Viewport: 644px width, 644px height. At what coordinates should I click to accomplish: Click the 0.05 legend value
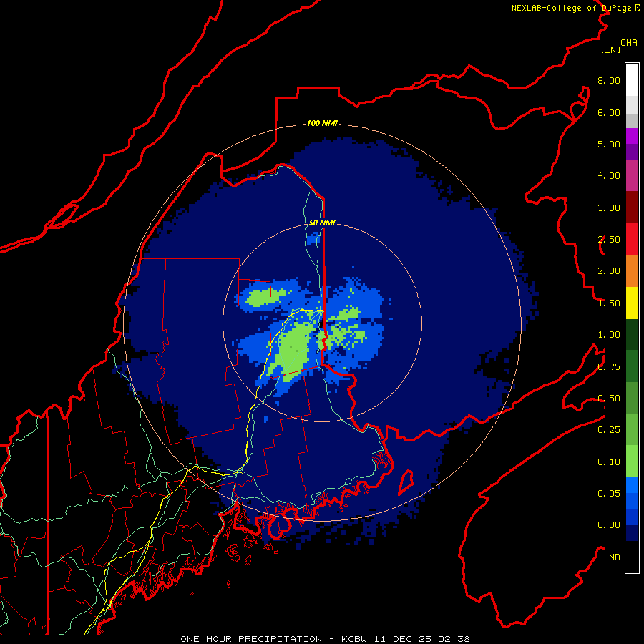(x=609, y=494)
